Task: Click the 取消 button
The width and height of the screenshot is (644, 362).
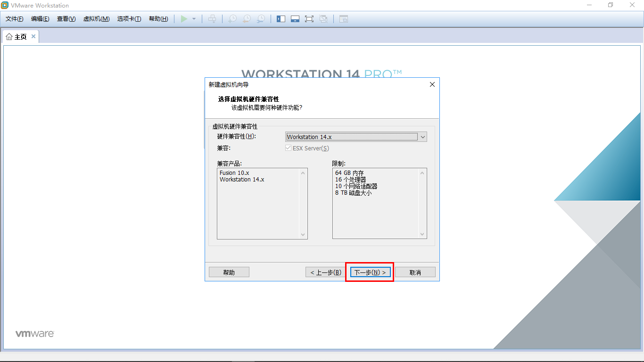Action: (415, 272)
